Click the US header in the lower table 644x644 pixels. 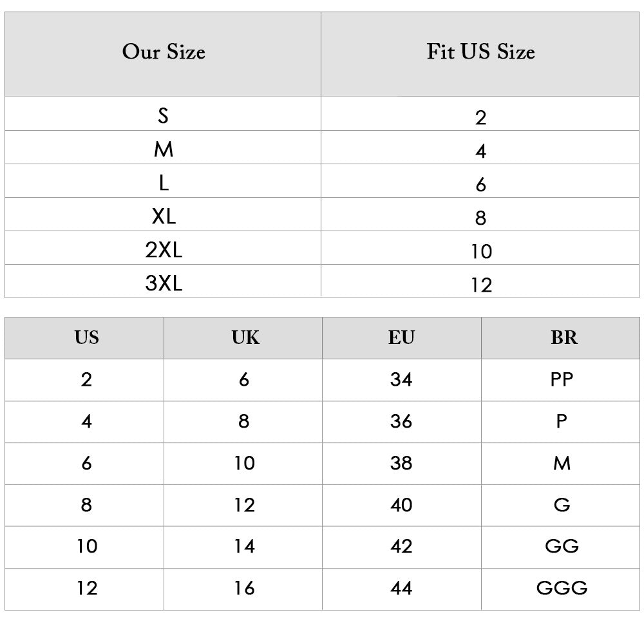[x=86, y=337]
